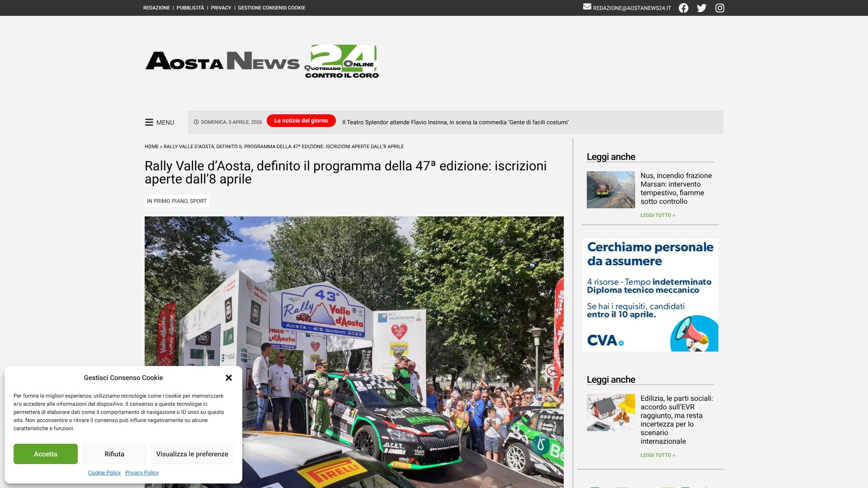Open the Instagram icon in the top bar

[719, 8]
